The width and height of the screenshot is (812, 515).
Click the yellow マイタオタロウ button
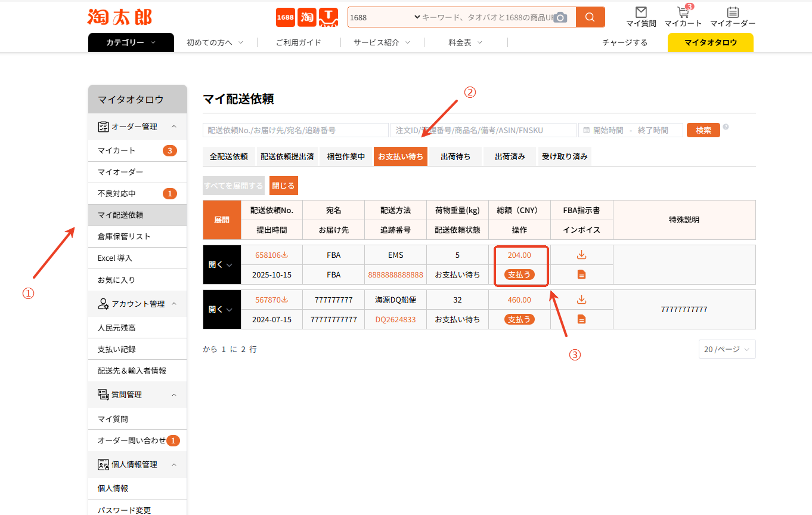pyautogui.click(x=711, y=42)
